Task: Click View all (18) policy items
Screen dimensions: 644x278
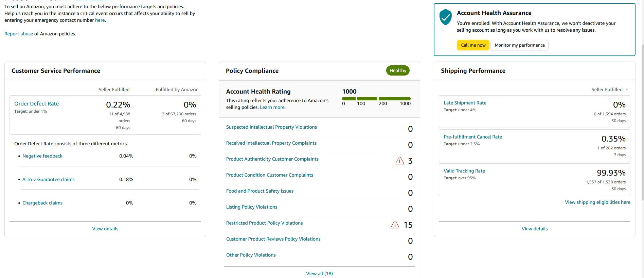Action: click(319, 274)
